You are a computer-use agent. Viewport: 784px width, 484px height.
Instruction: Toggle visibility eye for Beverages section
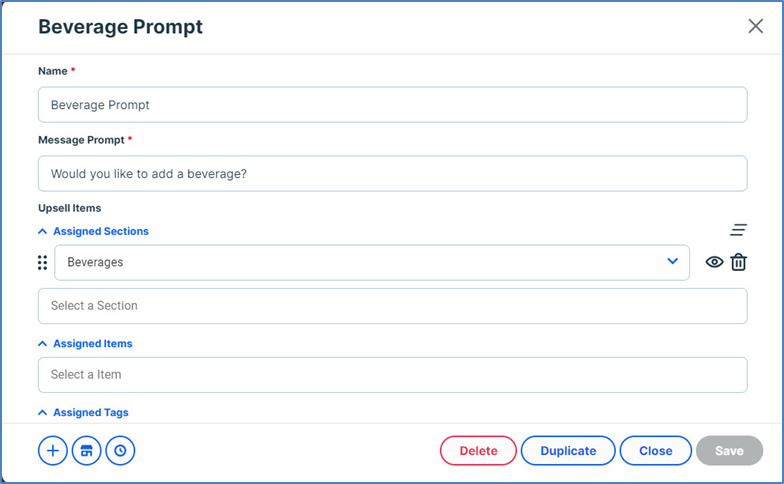click(714, 262)
